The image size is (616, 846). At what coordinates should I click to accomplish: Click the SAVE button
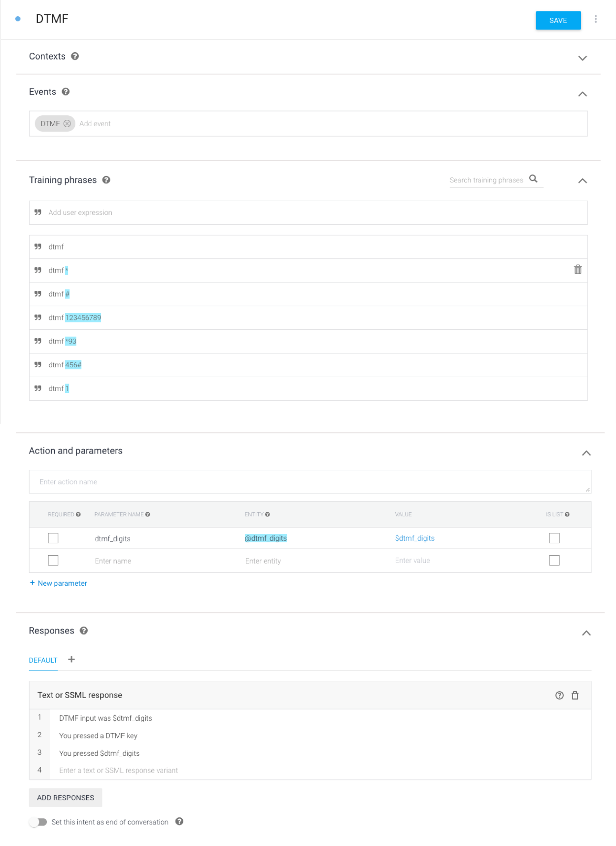pyautogui.click(x=558, y=20)
